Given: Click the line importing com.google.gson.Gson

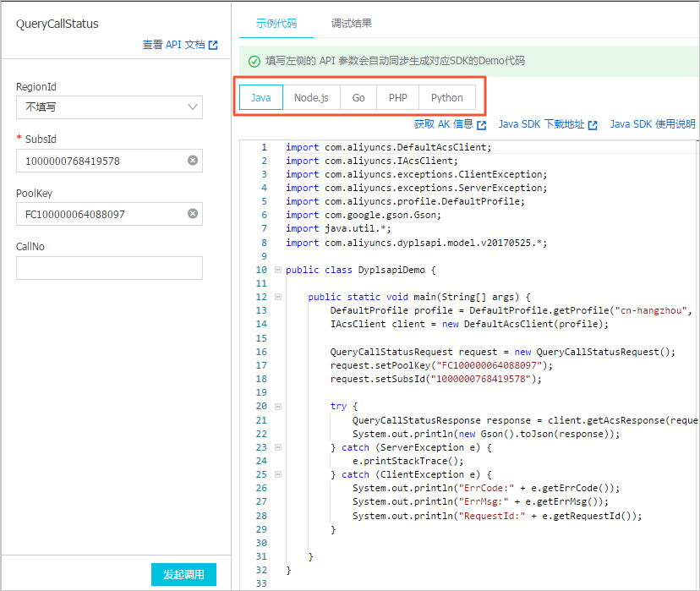Looking at the screenshot, I should [x=364, y=215].
